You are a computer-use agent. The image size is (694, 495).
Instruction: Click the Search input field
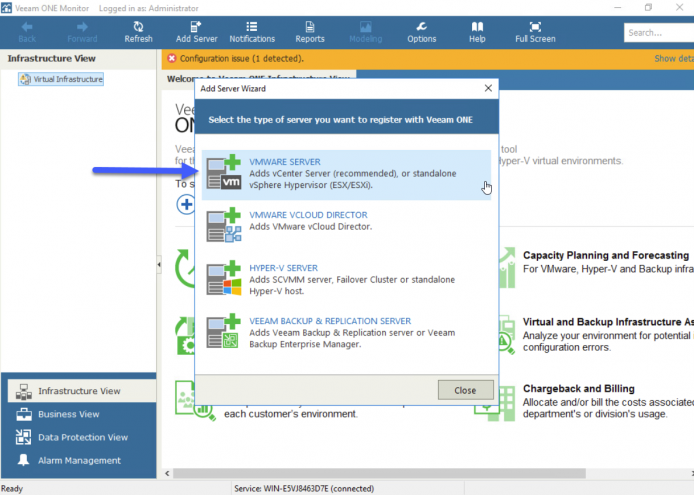point(659,33)
